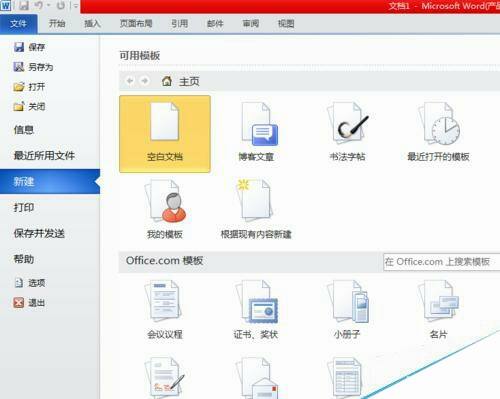The width and height of the screenshot is (500, 399).
Task: Click 关闭 close document in sidebar
Action: point(29,107)
